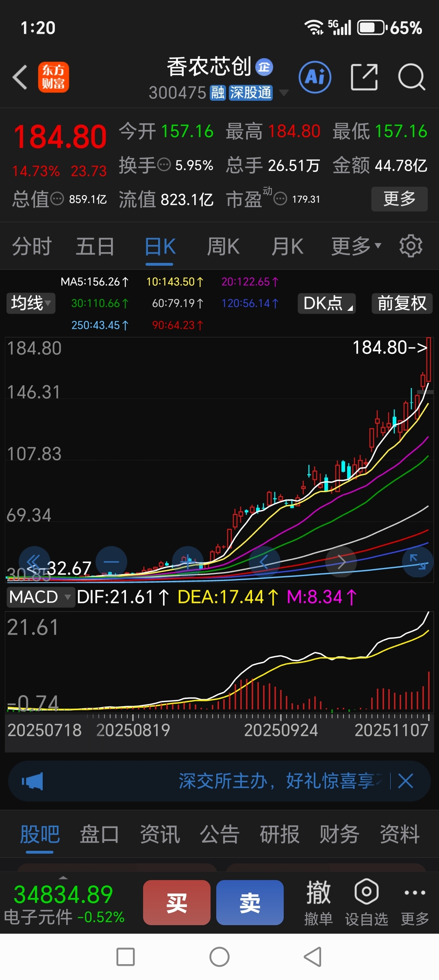Tap the blue 卖 sell button
The width and height of the screenshot is (439, 980).
coord(250,902)
